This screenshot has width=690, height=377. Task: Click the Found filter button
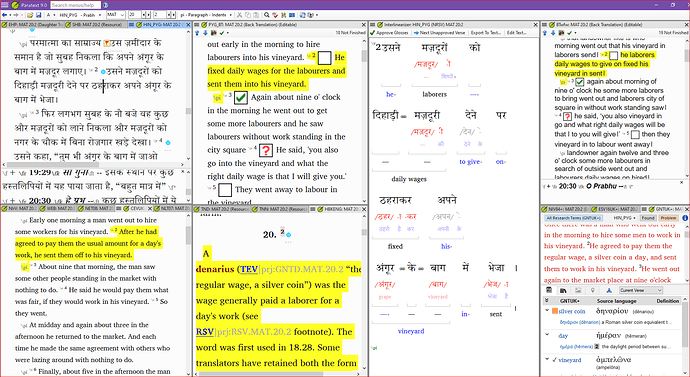(648, 218)
